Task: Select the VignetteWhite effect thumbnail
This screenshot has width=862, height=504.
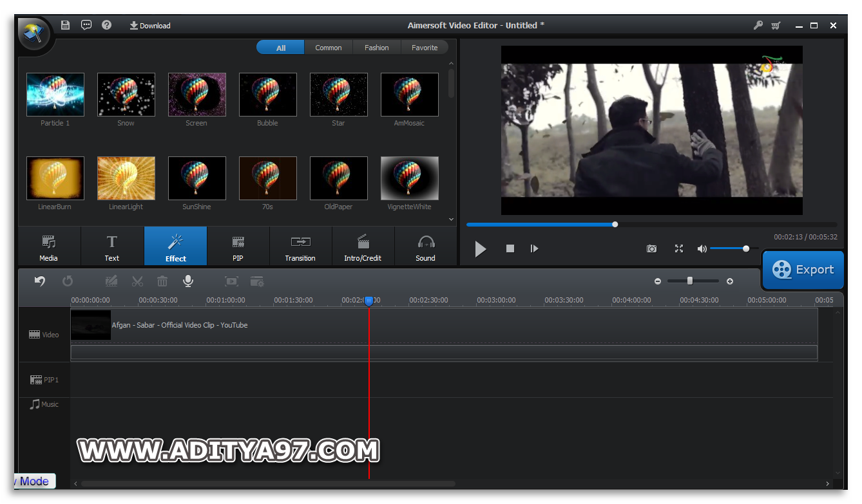Action: click(x=410, y=178)
